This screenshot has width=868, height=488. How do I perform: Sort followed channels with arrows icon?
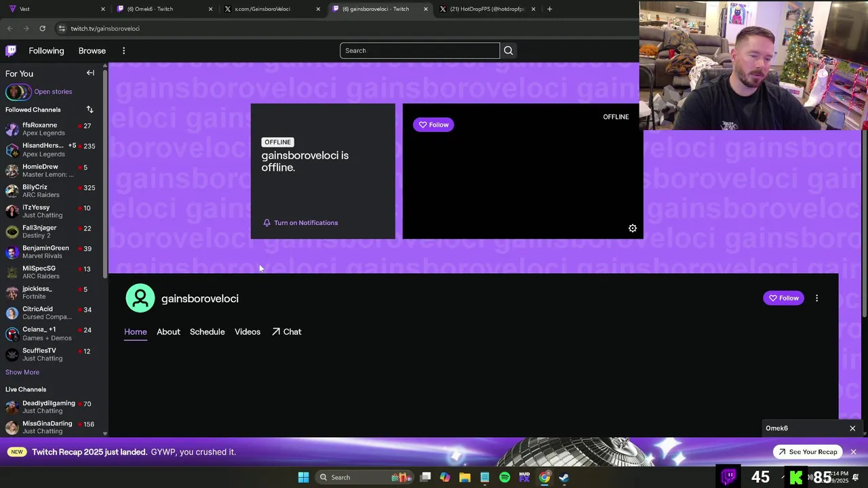[90, 109]
